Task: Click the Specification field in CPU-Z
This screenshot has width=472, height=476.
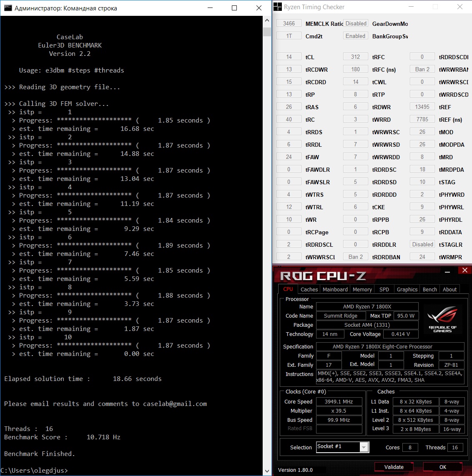Action: click(390, 346)
